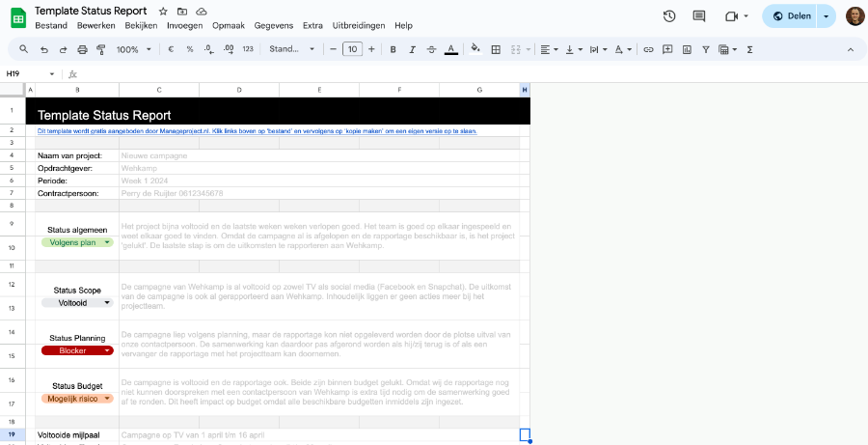Open the Invoegen menu
The width and height of the screenshot is (868, 445).
185,25
